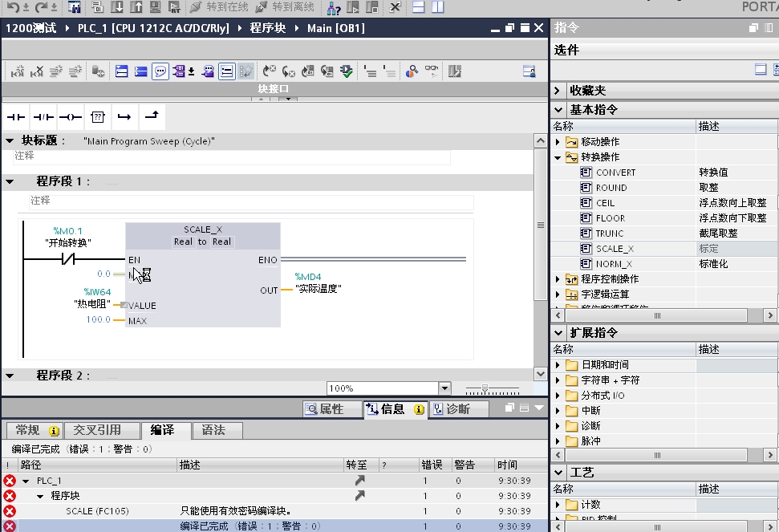Open the 语法 syntax tab
This screenshot has height=532, width=779.
pyautogui.click(x=217, y=430)
